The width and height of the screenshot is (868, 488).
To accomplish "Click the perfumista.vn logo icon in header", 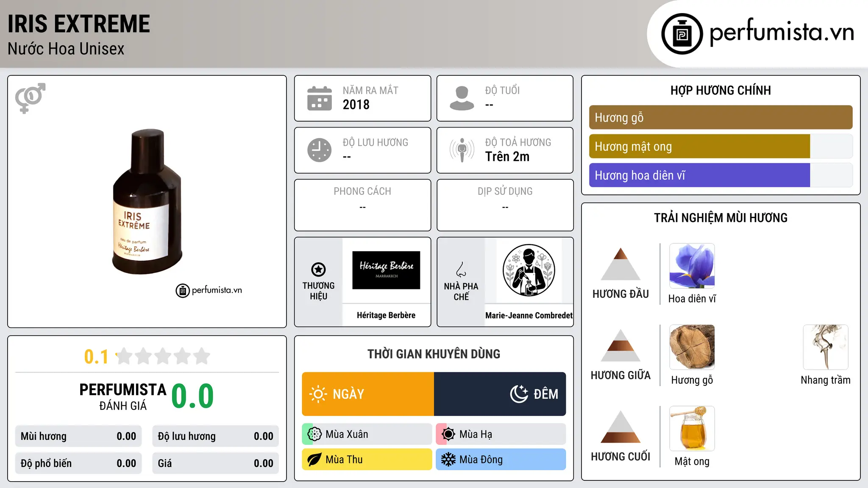I will [682, 34].
